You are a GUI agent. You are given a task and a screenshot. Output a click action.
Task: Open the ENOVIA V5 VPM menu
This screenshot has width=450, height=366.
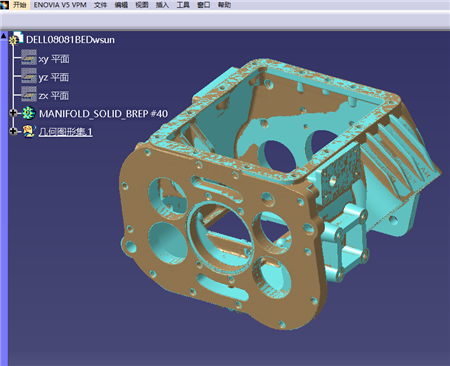point(60,5)
